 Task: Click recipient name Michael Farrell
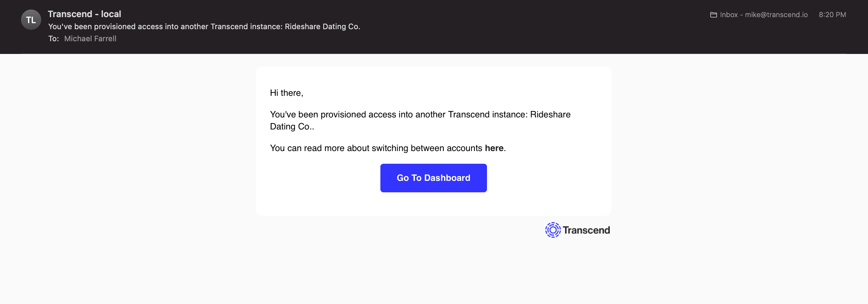tap(90, 39)
